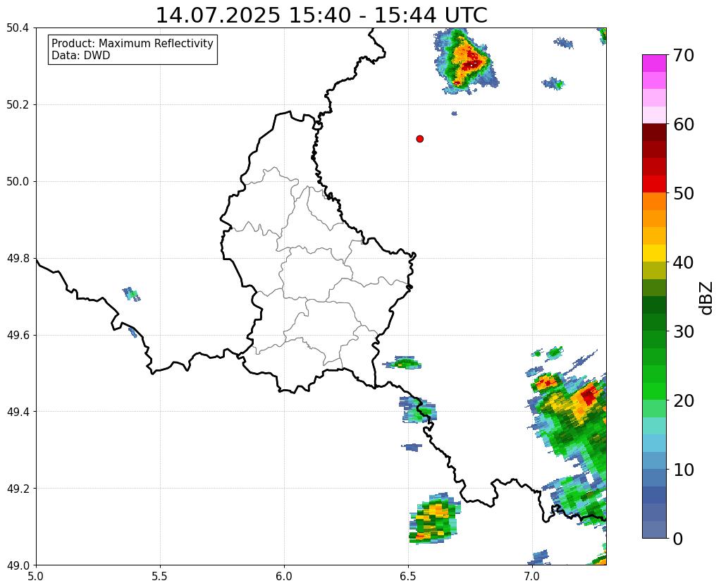
Task: Click the 0 tick on the colorbar
Action: pyautogui.click(x=678, y=539)
